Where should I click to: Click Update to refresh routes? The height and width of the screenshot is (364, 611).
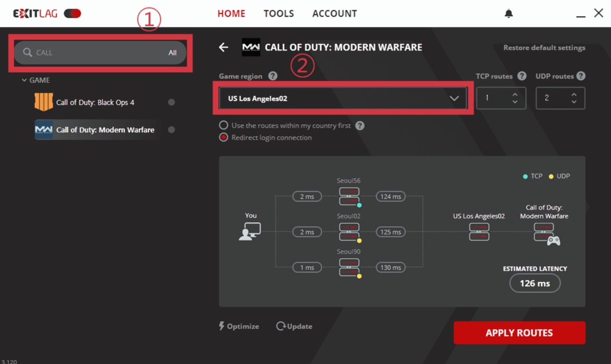click(x=294, y=326)
